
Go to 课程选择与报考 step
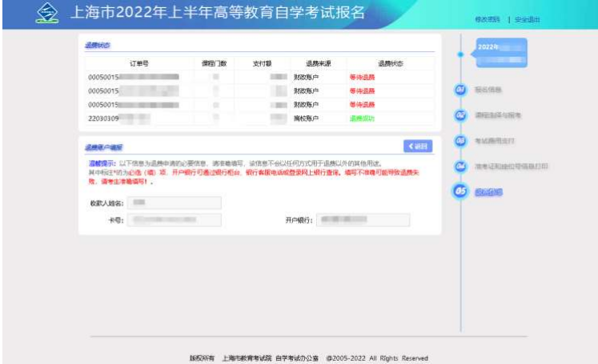[x=498, y=115]
